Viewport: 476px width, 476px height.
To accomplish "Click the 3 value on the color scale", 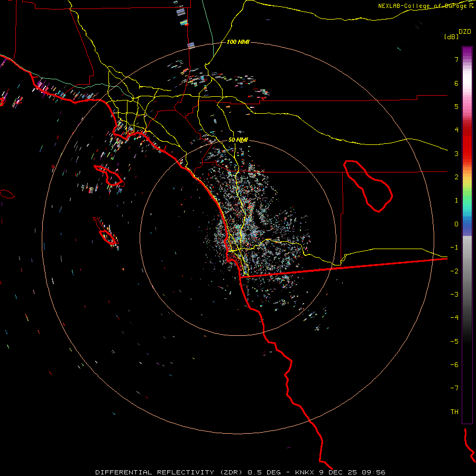I will click(x=456, y=153).
